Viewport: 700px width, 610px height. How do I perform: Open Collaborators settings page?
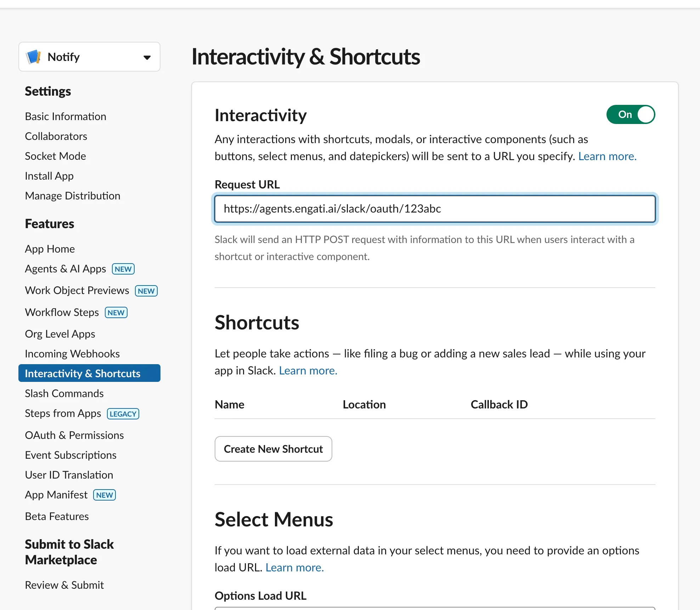point(56,136)
